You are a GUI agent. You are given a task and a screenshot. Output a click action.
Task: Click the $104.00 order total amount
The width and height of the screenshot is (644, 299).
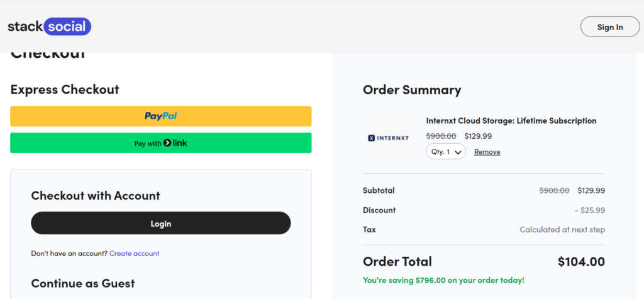[x=580, y=262]
